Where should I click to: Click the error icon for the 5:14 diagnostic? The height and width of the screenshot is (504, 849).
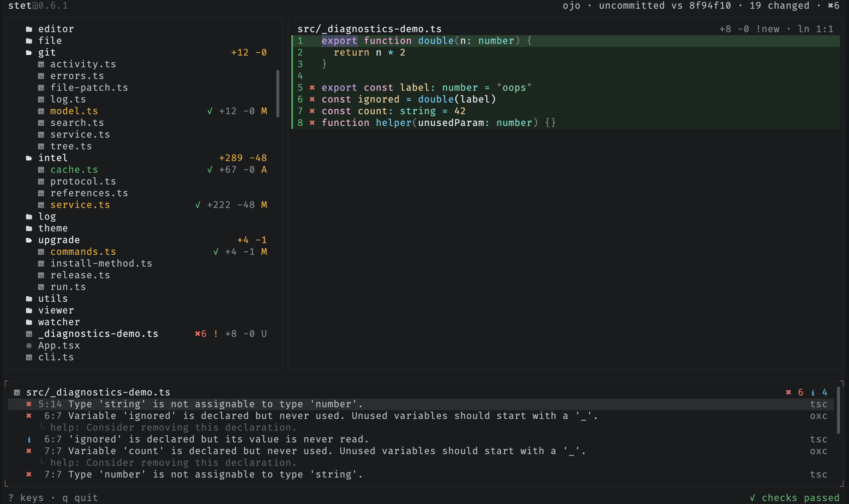pyautogui.click(x=29, y=404)
